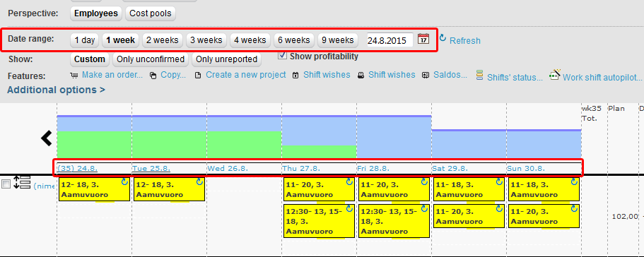Open the Thu 27.8. day header link
This screenshot has width=644, height=257.
[301, 169]
